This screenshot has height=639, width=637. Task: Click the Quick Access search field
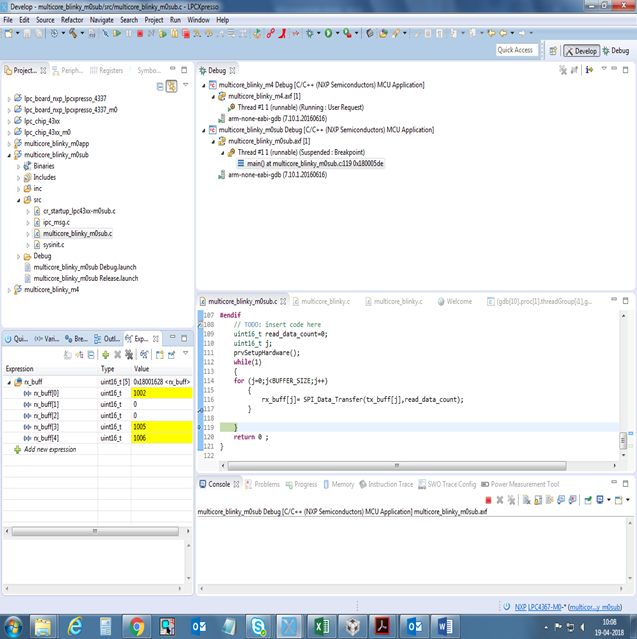point(515,50)
